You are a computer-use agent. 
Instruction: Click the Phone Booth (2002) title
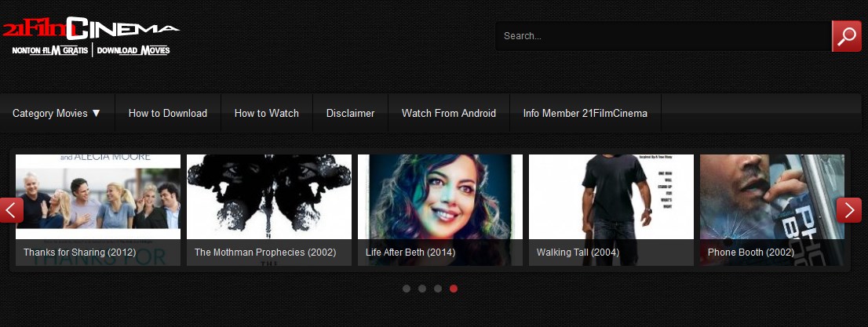(x=750, y=253)
